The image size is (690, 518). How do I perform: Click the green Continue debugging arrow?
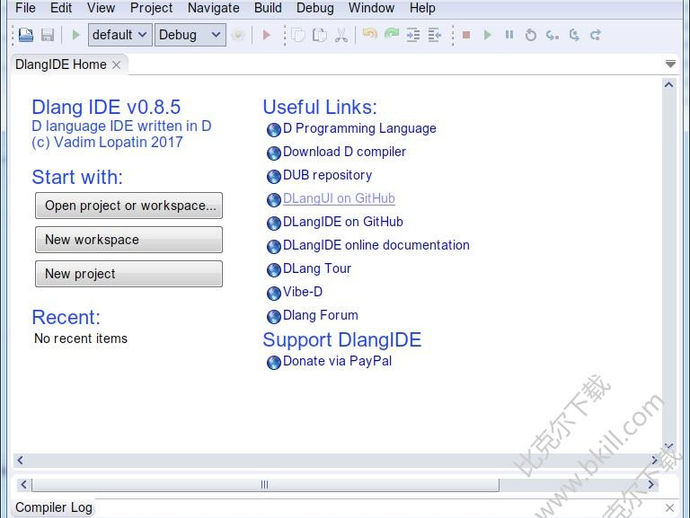(x=488, y=35)
